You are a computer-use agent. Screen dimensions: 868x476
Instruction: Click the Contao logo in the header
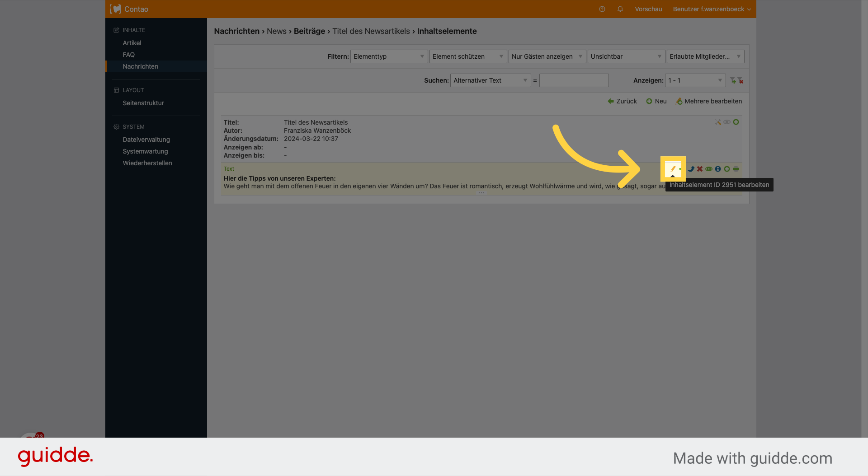pyautogui.click(x=115, y=9)
